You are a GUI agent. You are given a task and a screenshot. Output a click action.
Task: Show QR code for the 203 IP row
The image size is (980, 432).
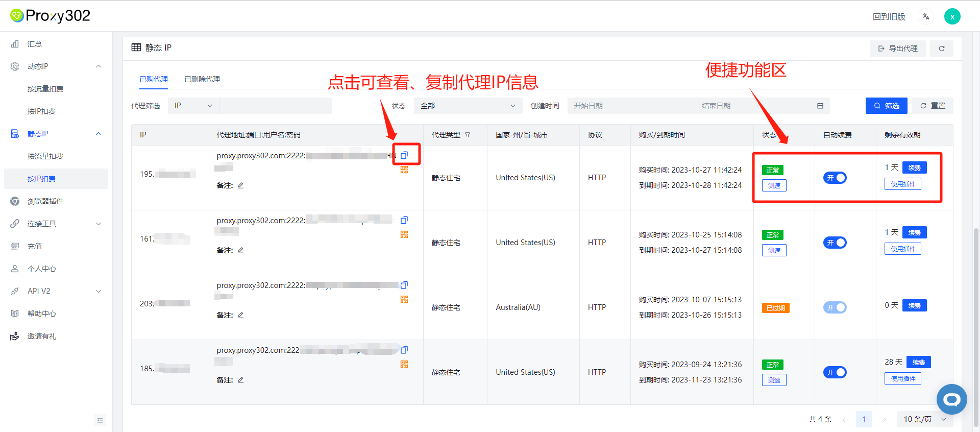coord(404,299)
